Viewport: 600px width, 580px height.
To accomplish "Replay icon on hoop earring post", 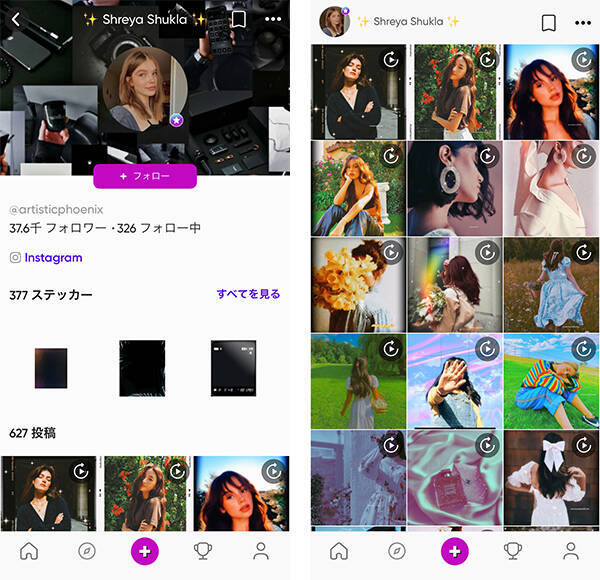I will coord(488,156).
